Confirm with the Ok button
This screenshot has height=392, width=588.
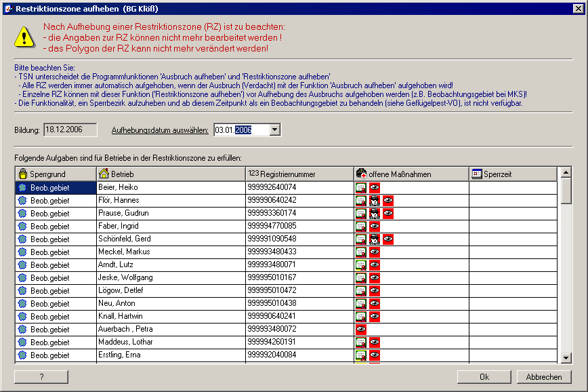point(484,377)
